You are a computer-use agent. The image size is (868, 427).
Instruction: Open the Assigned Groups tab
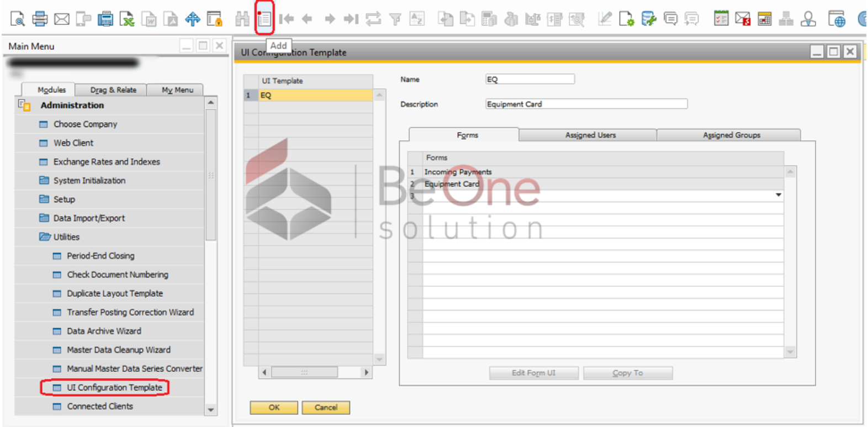[x=731, y=135]
